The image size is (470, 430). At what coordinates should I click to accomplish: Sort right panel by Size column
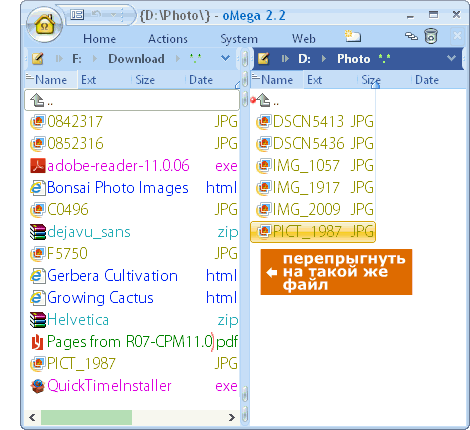(x=371, y=80)
